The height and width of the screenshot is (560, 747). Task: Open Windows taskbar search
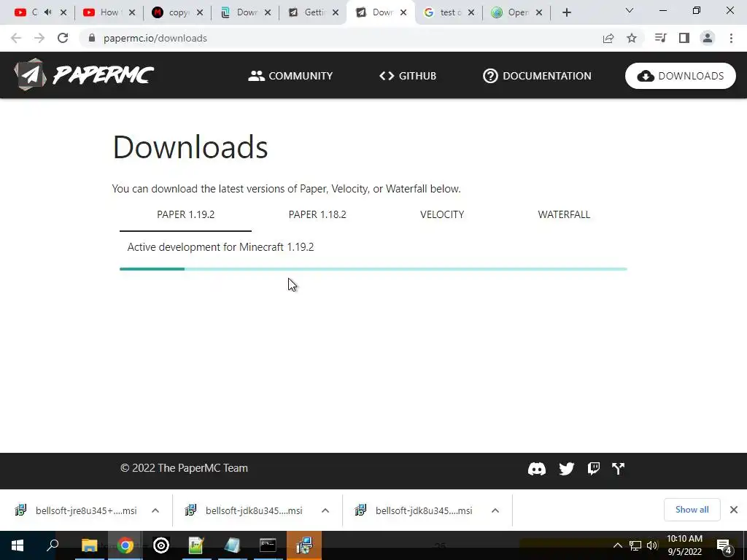(53, 545)
